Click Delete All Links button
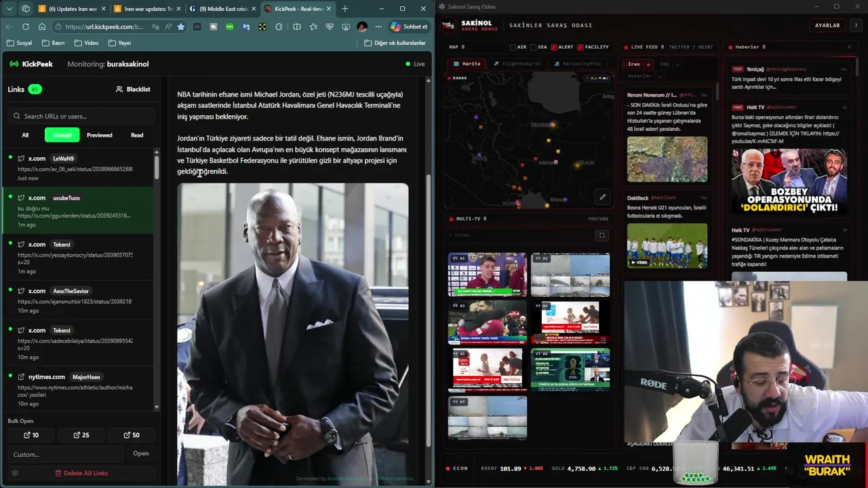Viewport: 868px width, 488px height. [81, 473]
